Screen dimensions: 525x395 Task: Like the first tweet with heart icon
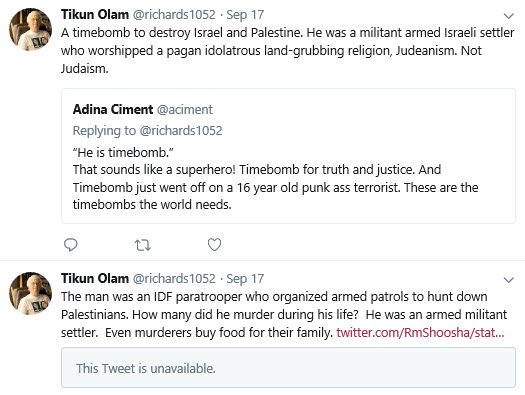[214, 245]
